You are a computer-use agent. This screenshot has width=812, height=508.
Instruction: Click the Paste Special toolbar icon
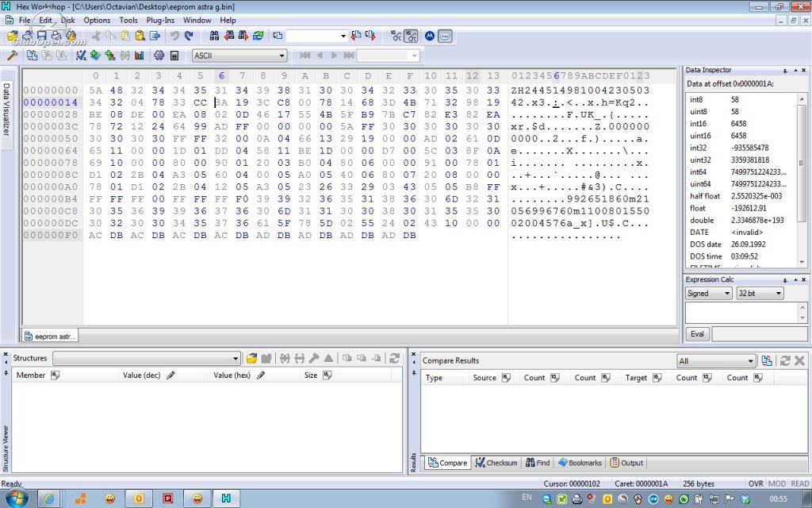point(140,36)
